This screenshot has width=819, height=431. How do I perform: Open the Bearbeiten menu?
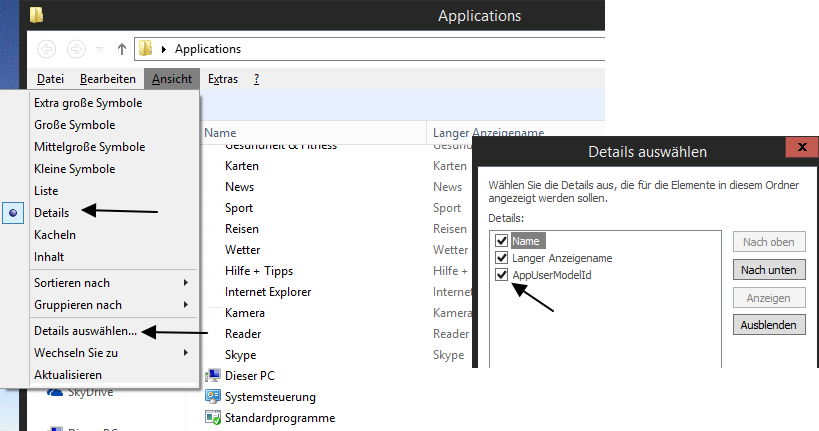tap(108, 79)
